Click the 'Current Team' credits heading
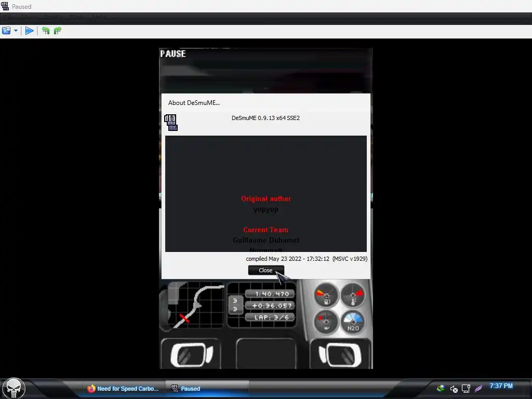Image resolution: width=532 pixels, height=399 pixels. tap(265, 230)
